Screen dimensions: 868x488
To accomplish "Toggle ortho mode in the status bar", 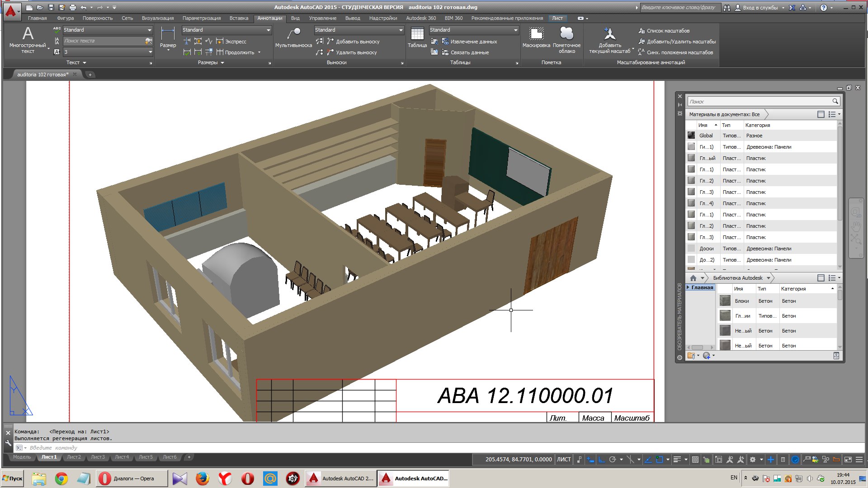I will tap(602, 460).
